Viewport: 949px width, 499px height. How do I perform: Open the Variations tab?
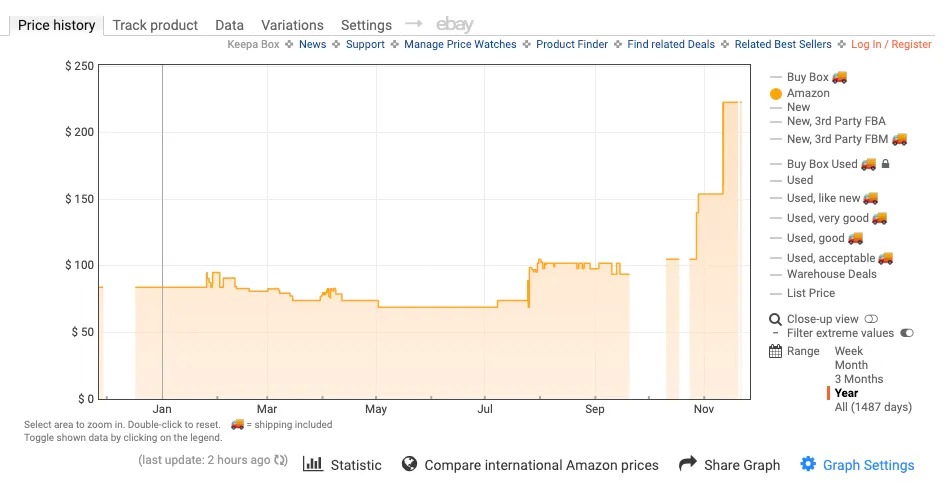pyautogui.click(x=292, y=25)
